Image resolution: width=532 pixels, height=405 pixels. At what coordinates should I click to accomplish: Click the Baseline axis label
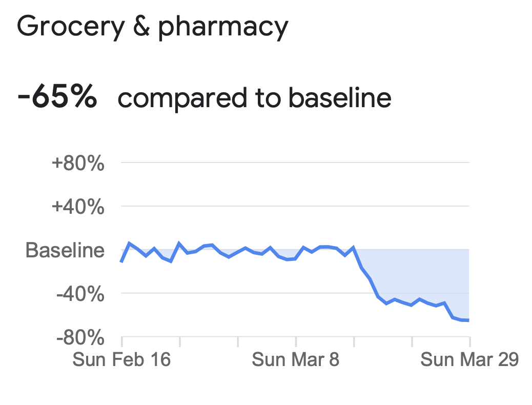[65, 250]
